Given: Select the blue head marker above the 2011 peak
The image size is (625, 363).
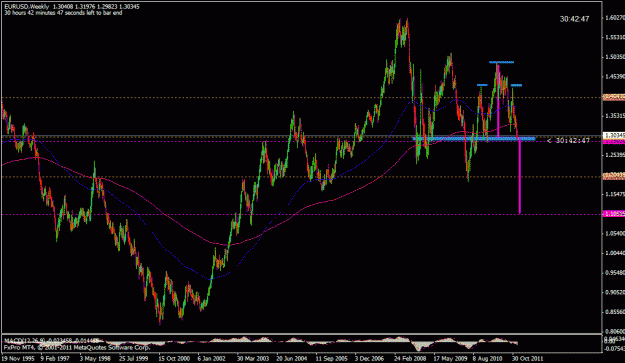Looking at the screenshot, I should [x=501, y=62].
